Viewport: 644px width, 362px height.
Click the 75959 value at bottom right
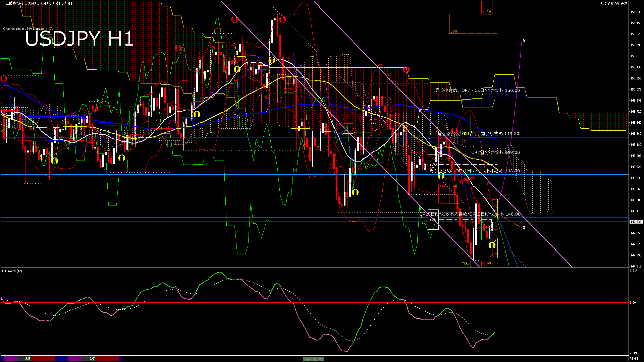coord(634,358)
